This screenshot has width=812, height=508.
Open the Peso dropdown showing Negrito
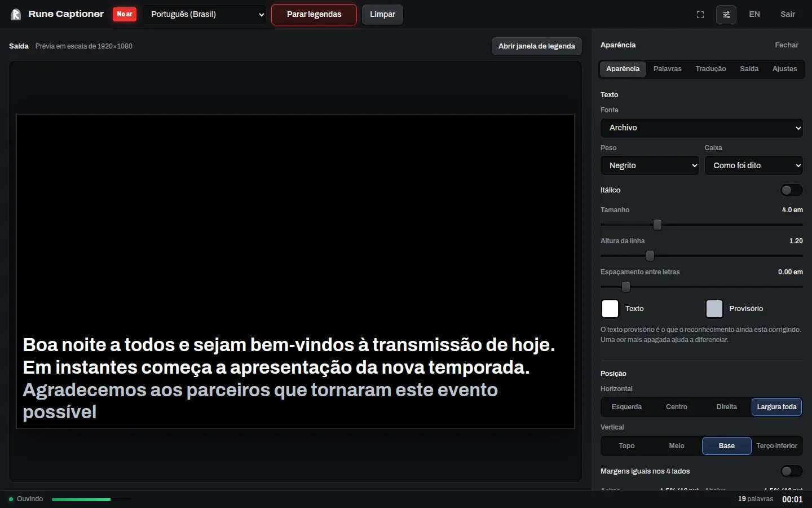[x=650, y=165]
